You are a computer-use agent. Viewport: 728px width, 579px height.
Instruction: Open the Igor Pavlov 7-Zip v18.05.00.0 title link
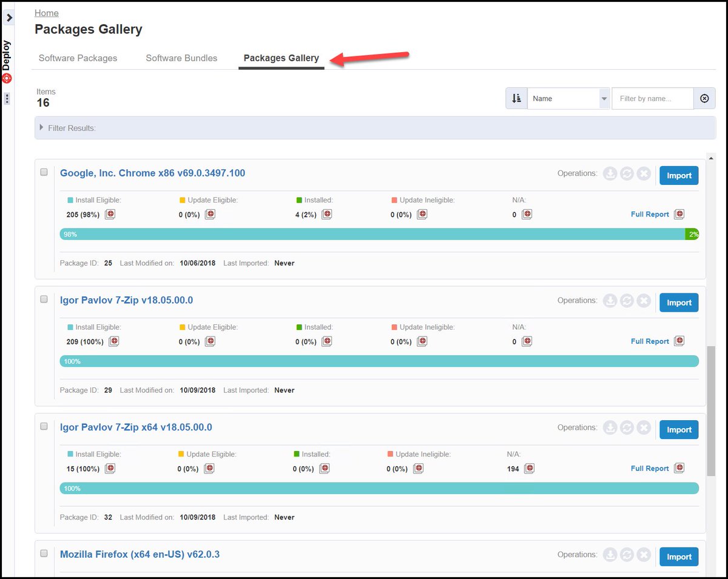coord(126,300)
